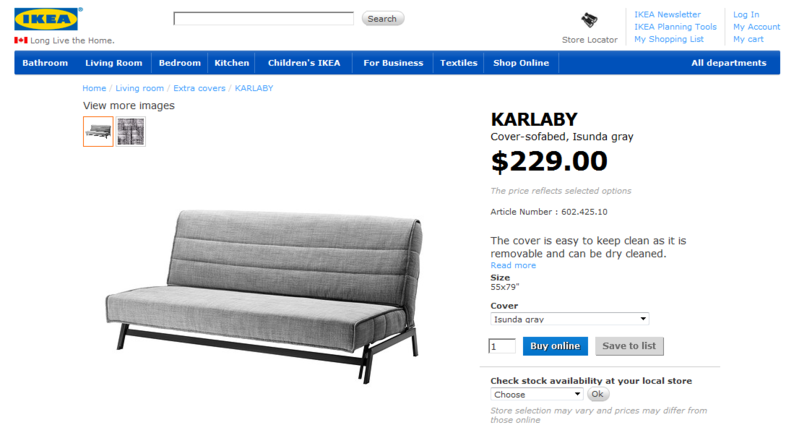Go to the Kitchen department tab
This screenshot has height=425, width=799.
[x=231, y=63]
